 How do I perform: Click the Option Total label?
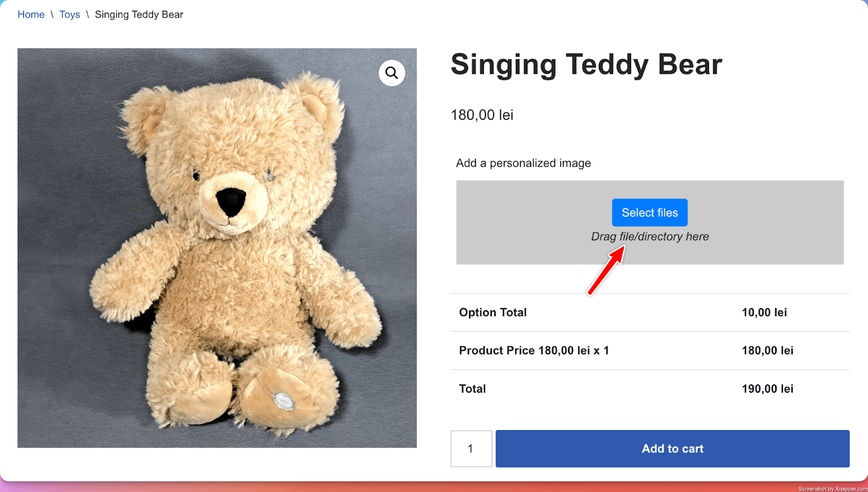point(493,312)
